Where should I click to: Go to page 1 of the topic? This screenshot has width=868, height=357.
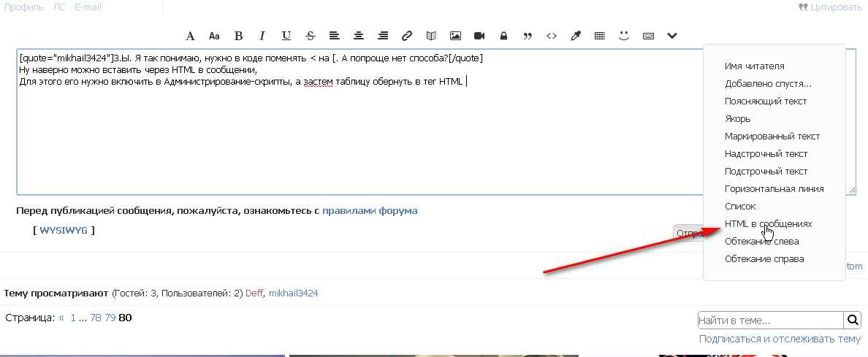tap(72, 318)
